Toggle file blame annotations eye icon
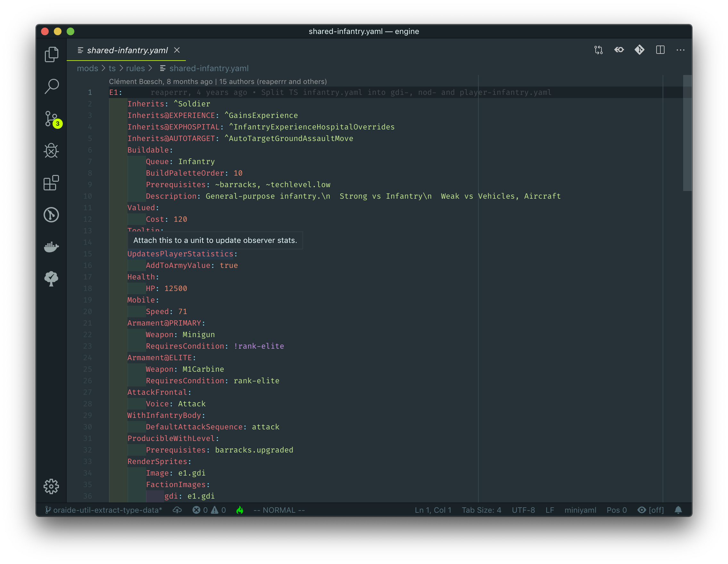Screen dimensions: 728x564 [619, 50]
